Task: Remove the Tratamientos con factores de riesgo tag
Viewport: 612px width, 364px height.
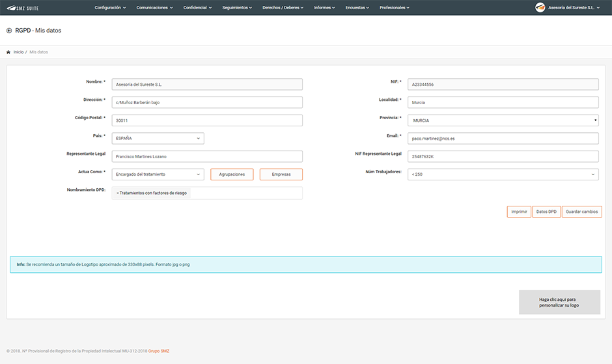Action: pyautogui.click(x=117, y=193)
